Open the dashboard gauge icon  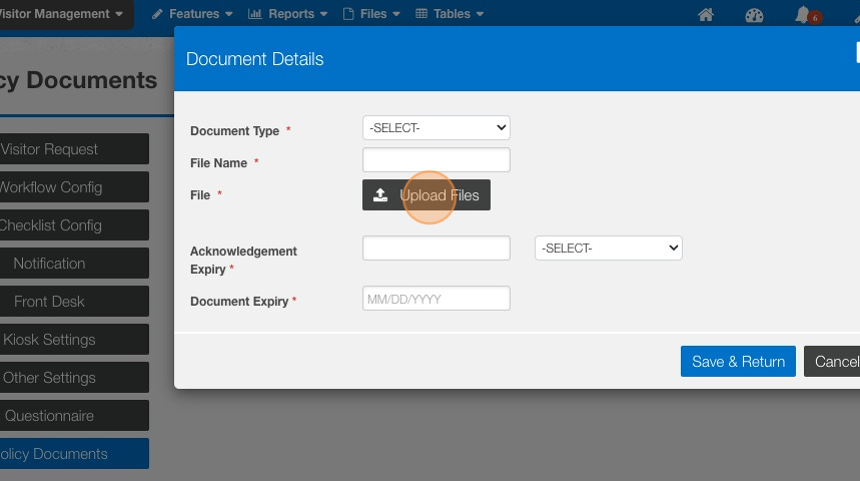(x=754, y=15)
